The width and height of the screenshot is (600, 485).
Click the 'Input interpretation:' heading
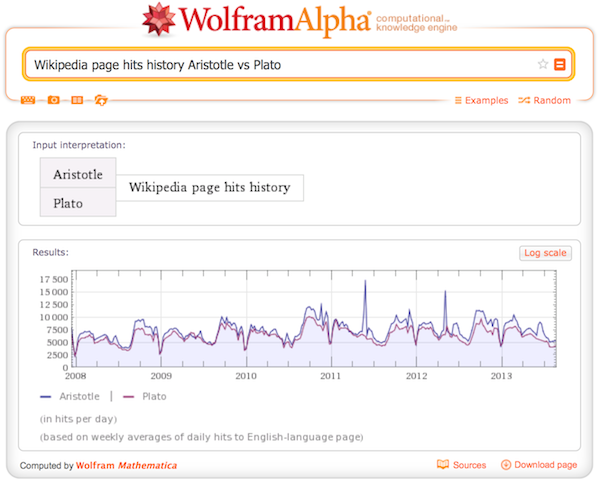[79, 145]
